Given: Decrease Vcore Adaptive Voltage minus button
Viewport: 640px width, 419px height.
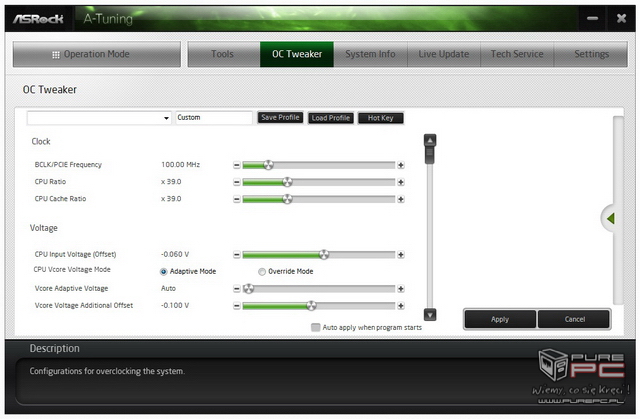Looking at the screenshot, I should tap(237, 289).
